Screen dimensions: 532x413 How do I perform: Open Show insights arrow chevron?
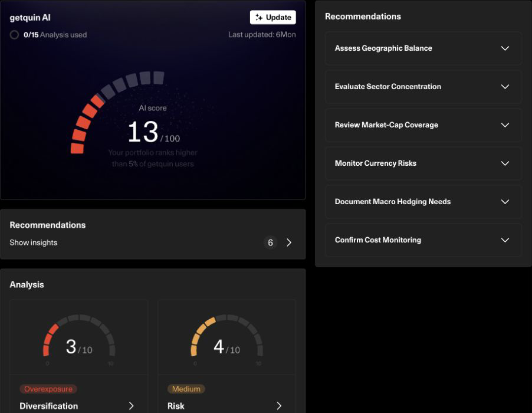[x=289, y=242]
